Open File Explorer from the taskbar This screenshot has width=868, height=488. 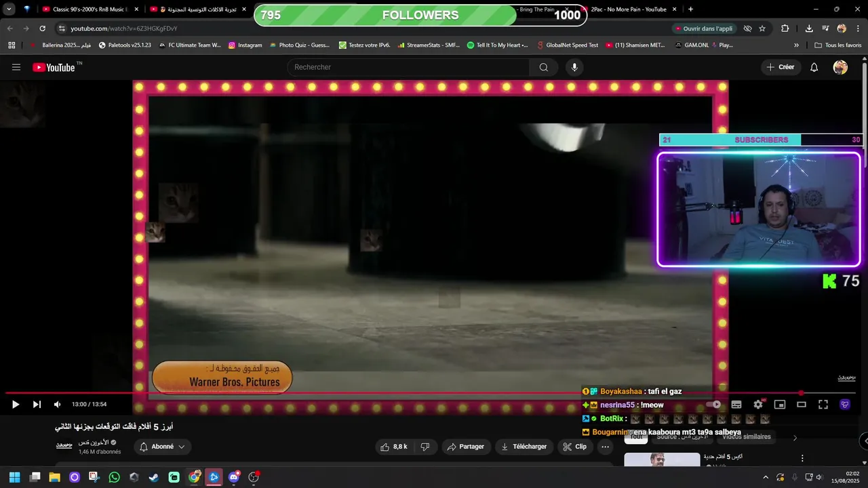coord(54,477)
